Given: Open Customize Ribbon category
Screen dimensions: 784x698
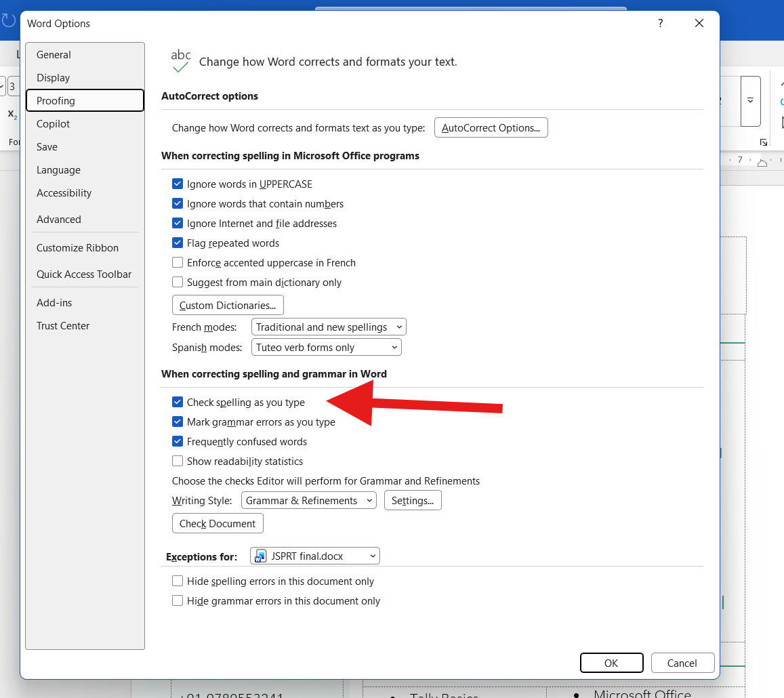Looking at the screenshot, I should tap(85, 247).
